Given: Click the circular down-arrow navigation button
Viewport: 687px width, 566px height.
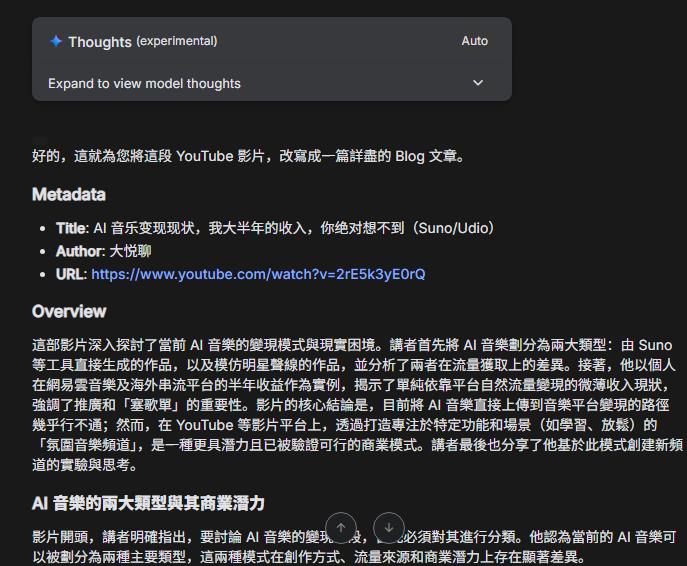Looking at the screenshot, I should [389, 528].
